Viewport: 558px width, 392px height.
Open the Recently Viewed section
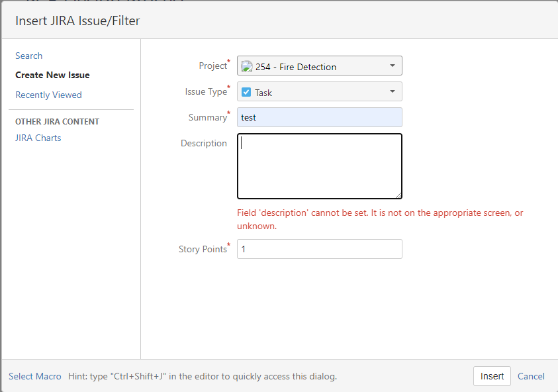click(x=48, y=95)
